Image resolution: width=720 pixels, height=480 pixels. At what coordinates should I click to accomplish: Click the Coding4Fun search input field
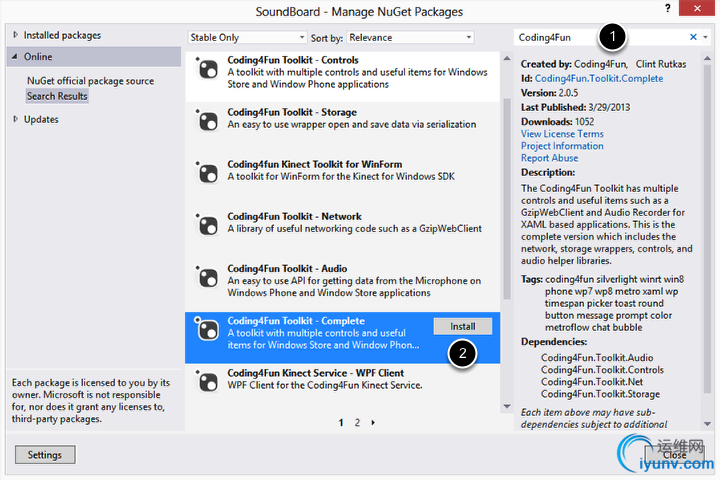(x=602, y=37)
